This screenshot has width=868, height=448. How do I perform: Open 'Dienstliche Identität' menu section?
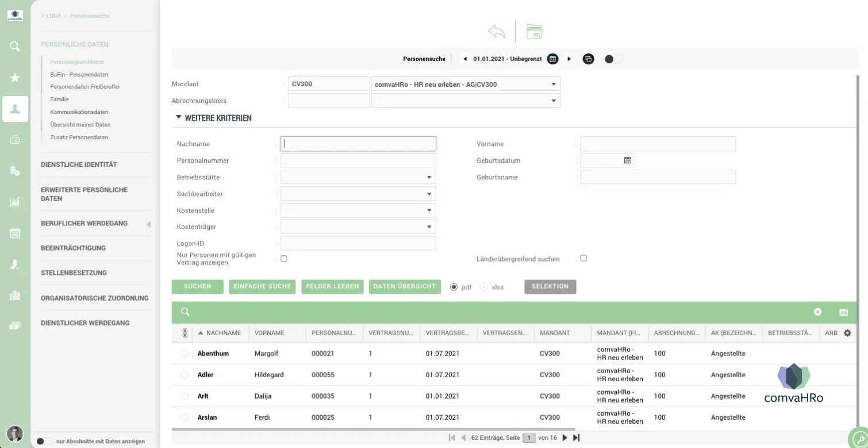pyautogui.click(x=79, y=164)
